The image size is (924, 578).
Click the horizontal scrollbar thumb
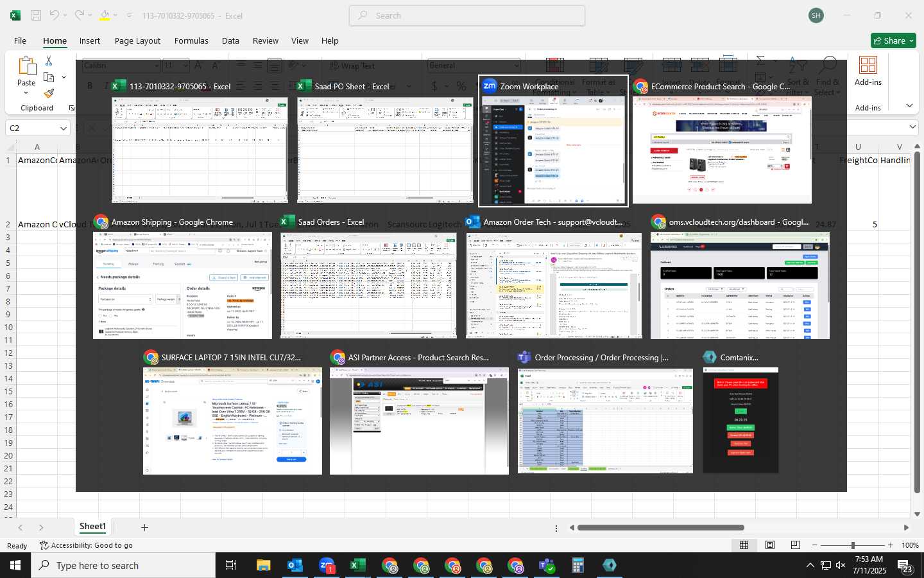click(x=660, y=527)
